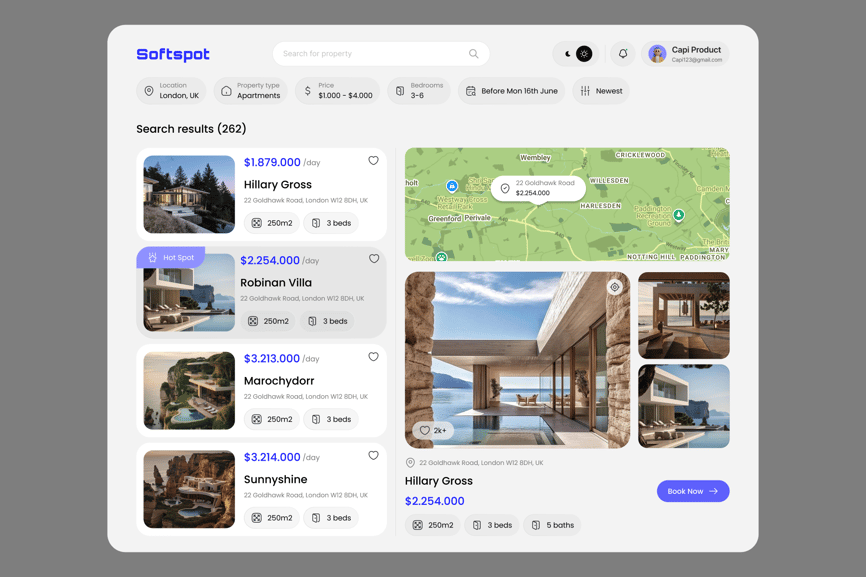Viewport: 866px width, 577px height.
Task: Open the Newest sort option
Action: coord(600,91)
